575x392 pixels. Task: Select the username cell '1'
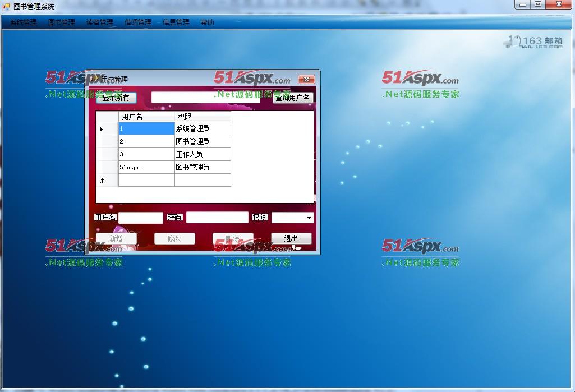click(x=146, y=129)
